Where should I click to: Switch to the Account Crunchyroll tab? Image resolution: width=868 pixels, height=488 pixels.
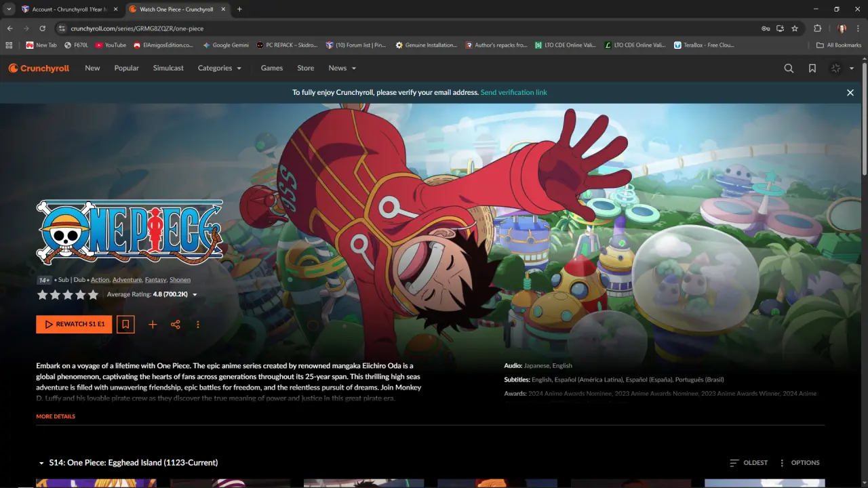click(x=69, y=9)
